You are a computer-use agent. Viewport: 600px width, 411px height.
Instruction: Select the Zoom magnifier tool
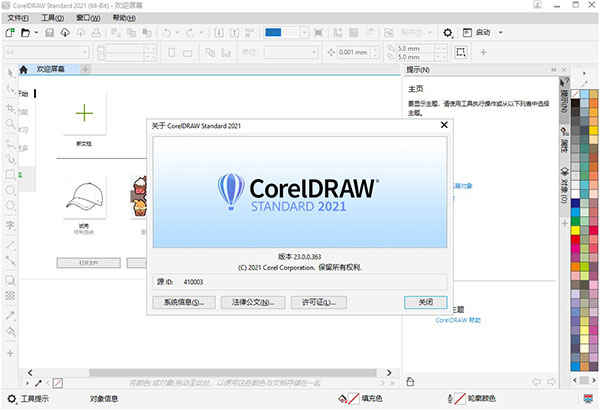[10, 124]
